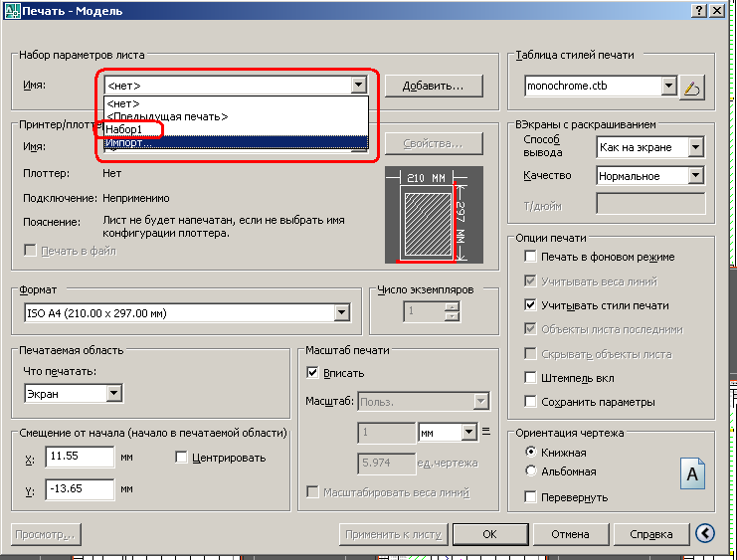The height and width of the screenshot is (560, 737).
Task: Enable Штемпель вкл checkbox
Action: 530,377
